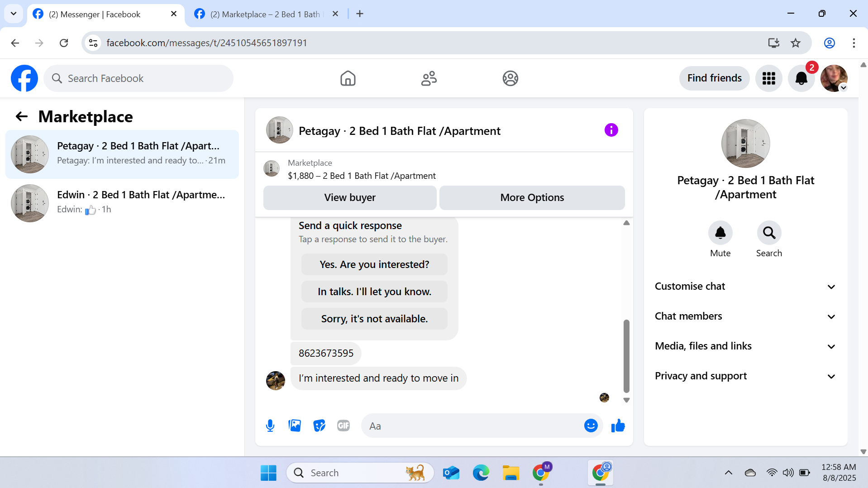Screen dimensions: 868x488
Task: Search in conversation with magnifier icon
Action: pyautogui.click(x=769, y=233)
